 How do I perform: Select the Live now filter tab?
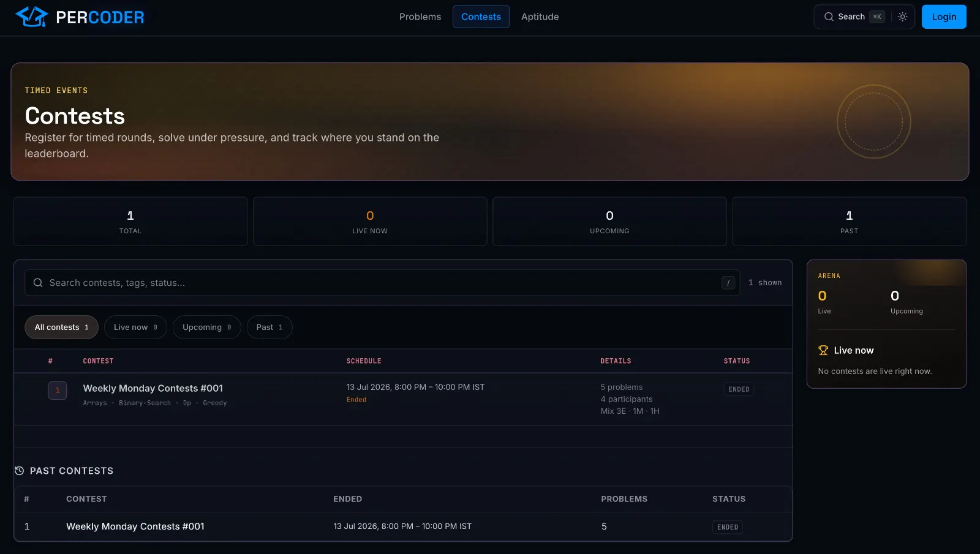point(135,328)
